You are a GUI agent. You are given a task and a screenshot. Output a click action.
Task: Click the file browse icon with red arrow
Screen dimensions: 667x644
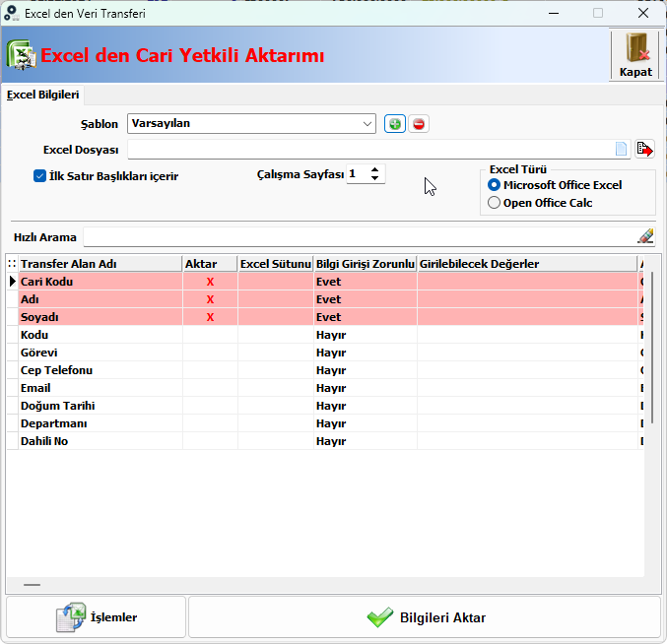click(x=644, y=150)
